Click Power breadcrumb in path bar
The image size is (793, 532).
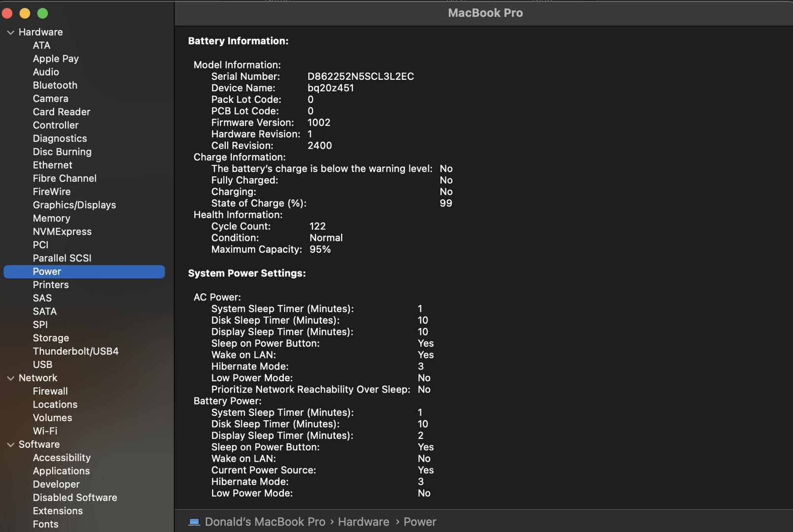[420, 522]
